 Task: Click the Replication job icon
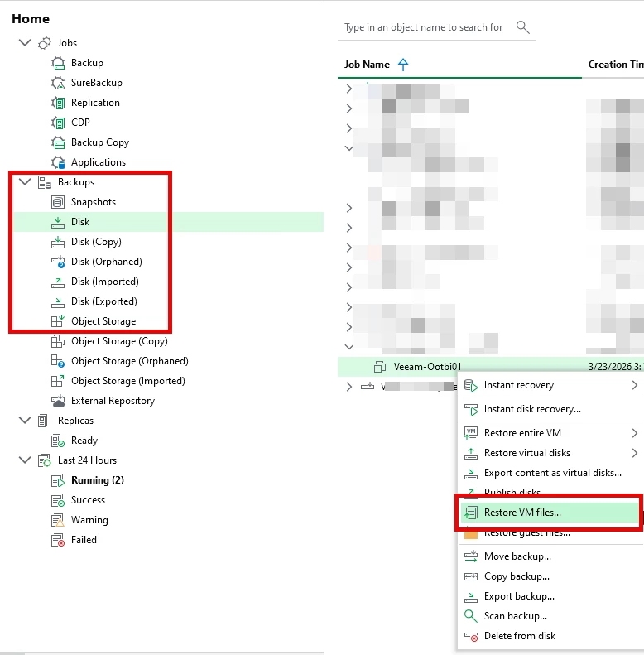click(x=58, y=103)
